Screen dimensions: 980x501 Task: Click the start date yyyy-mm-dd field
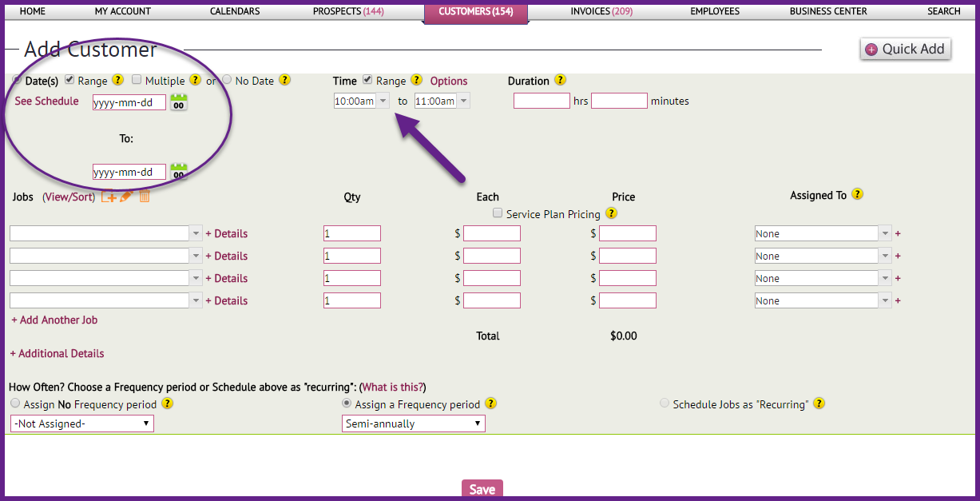click(129, 102)
